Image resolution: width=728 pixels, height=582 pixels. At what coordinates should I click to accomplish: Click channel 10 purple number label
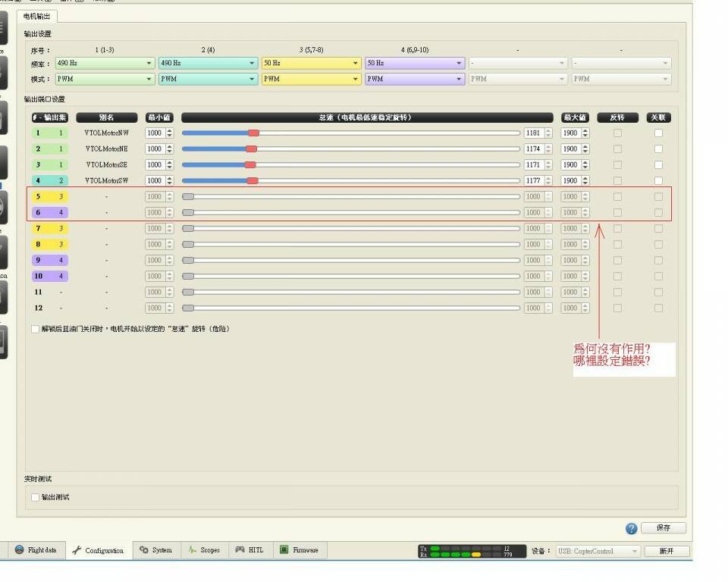[50, 276]
